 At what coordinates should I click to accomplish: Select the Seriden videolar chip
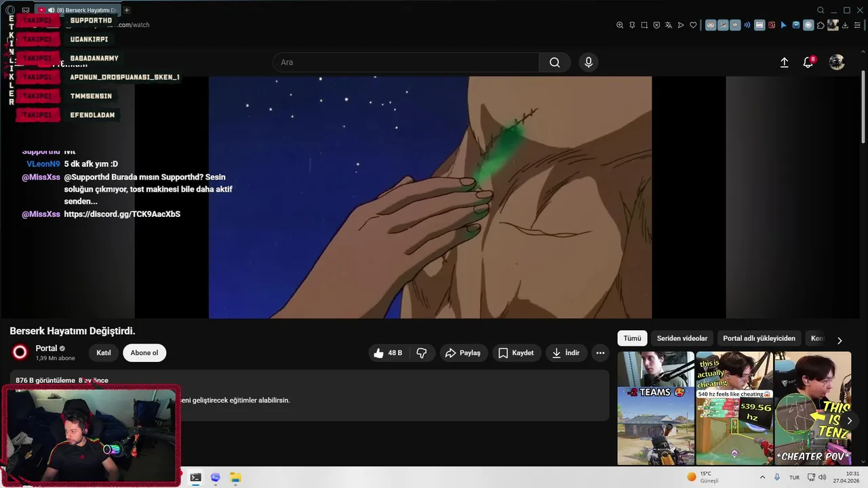pos(682,338)
